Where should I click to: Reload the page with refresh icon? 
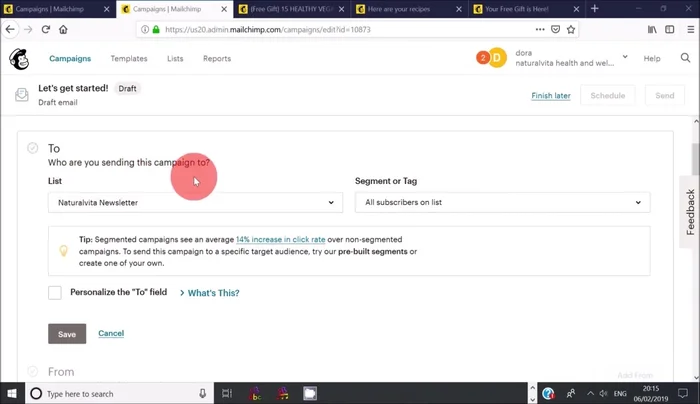pyautogui.click(x=46, y=29)
